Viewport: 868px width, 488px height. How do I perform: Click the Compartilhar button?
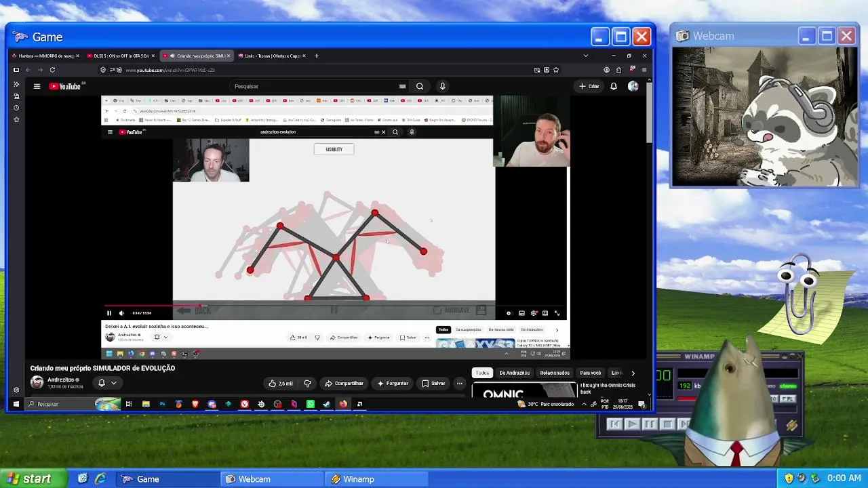(344, 384)
